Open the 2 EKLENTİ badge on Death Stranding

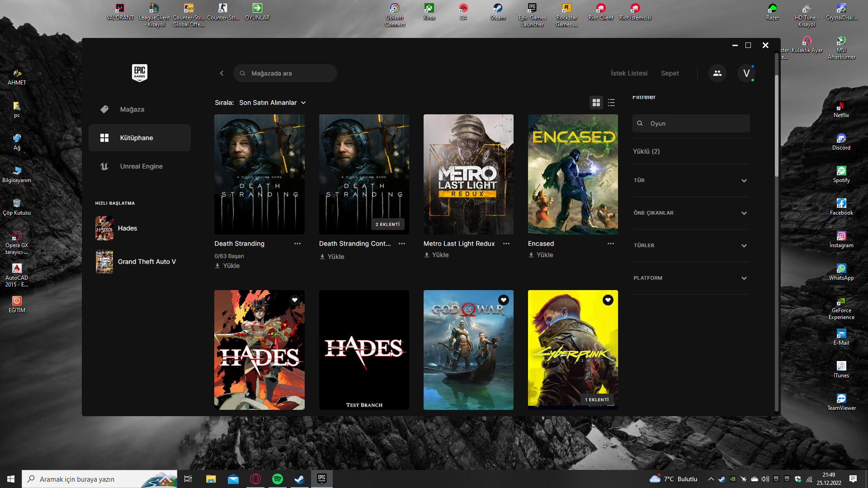pos(387,225)
